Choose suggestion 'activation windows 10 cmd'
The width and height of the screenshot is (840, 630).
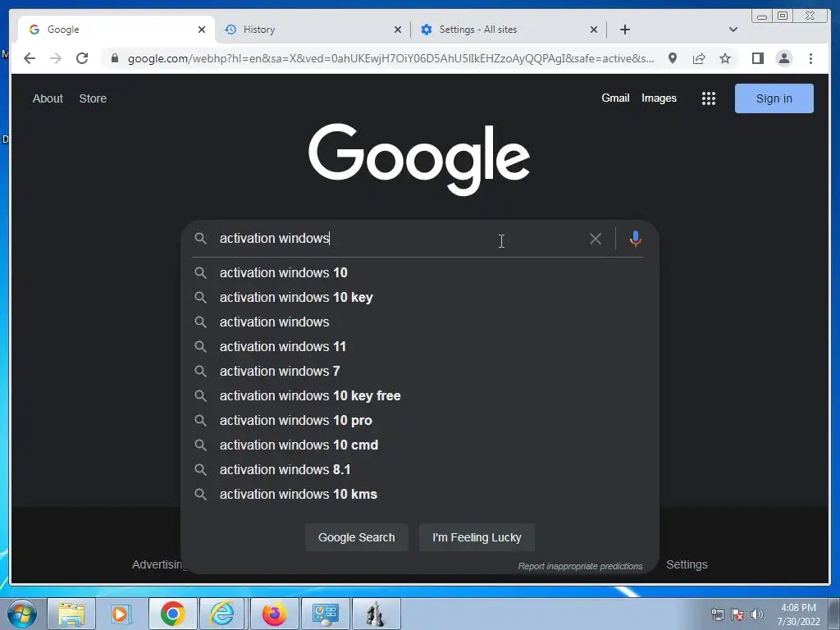[419, 445]
